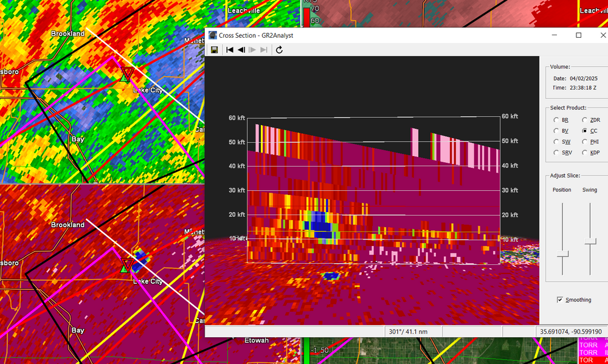
Task: Switch product to ZDR
Action: point(585,120)
